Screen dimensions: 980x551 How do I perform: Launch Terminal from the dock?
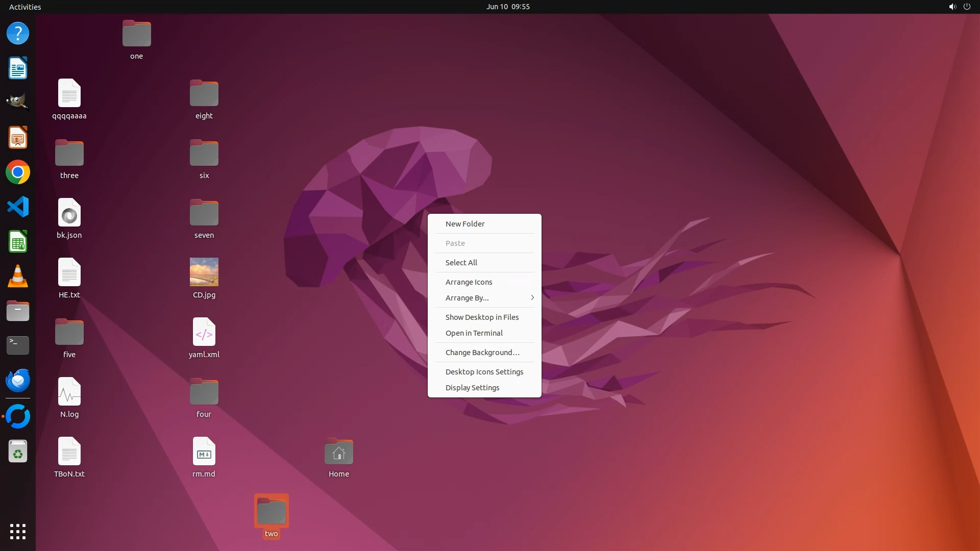18,345
